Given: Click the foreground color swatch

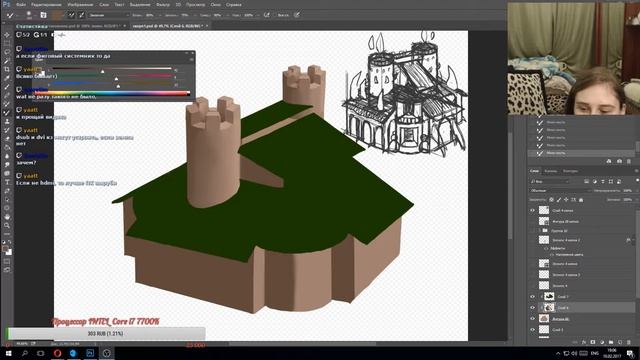Looking at the screenshot, I should 5,248.
